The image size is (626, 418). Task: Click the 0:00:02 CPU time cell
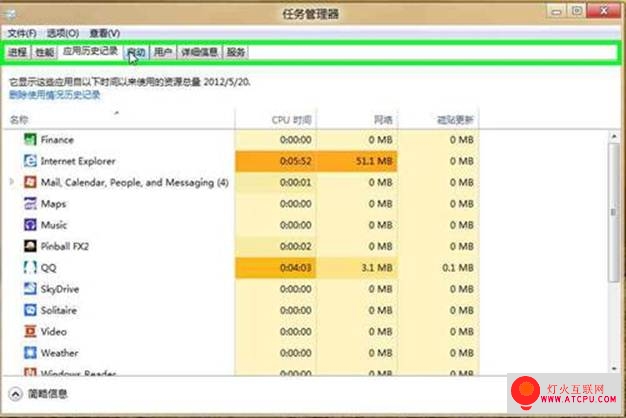coord(276,246)
